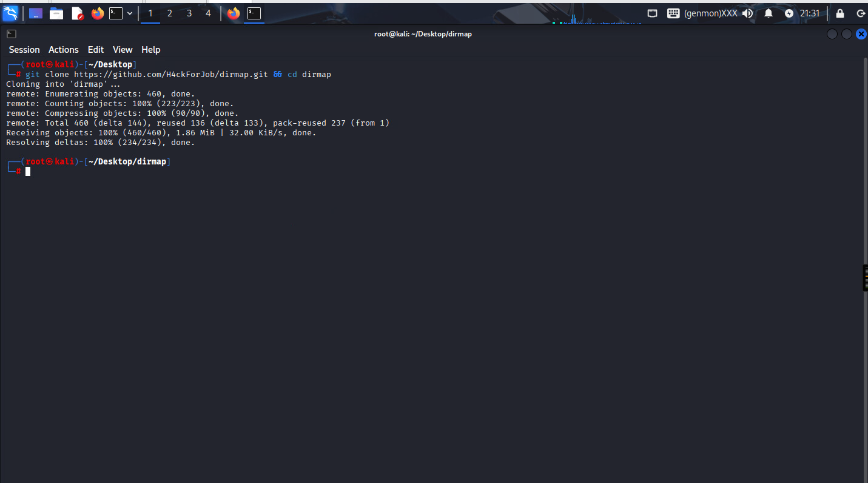Screen dimensions: 868x483
Task: Click the show desktop panel icon
Action: pyautogui.click(x=36, y=13)
